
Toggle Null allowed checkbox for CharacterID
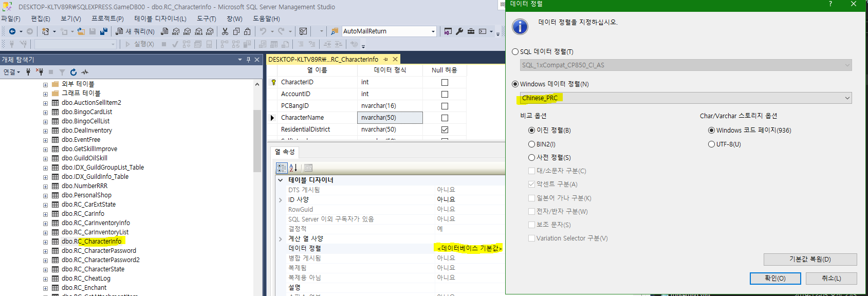pyautogui.click(x=445, y=82)
